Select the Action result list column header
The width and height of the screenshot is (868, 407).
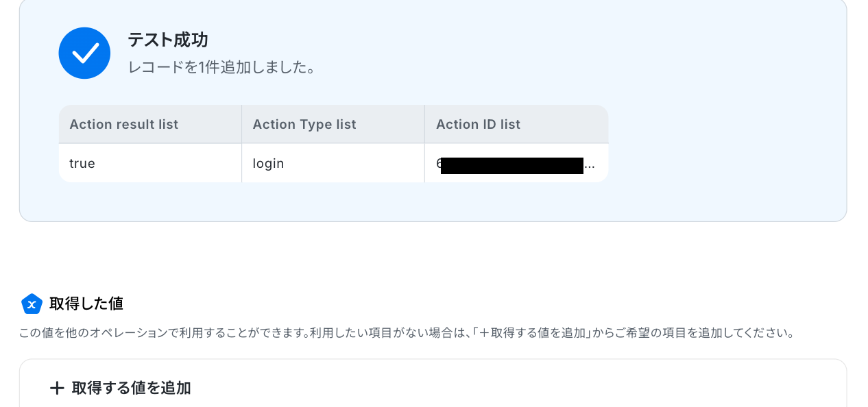(123, 124)
